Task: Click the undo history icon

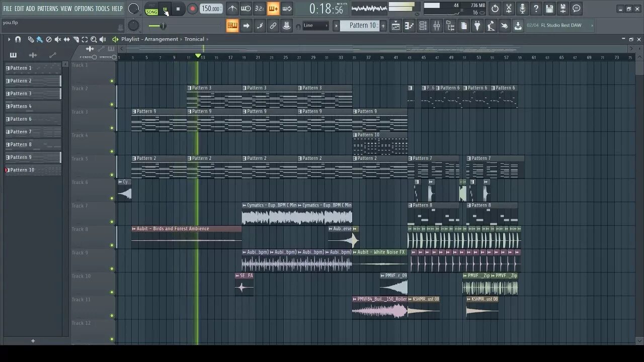Action: [x=495, y=9]
